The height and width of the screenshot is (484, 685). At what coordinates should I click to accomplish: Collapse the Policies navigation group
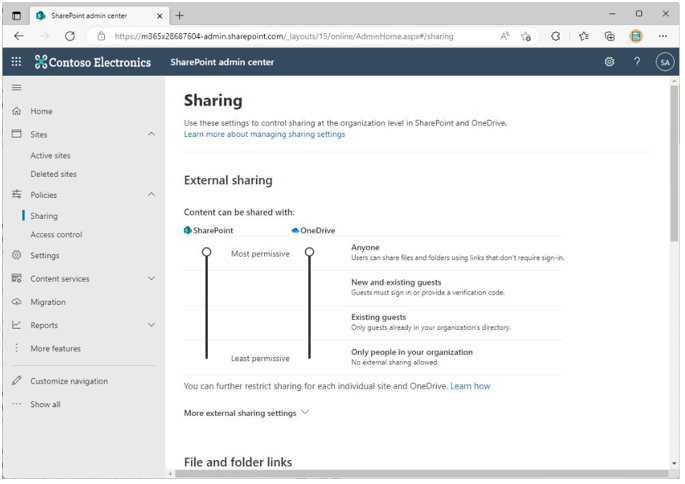click(x=151, y=194)
